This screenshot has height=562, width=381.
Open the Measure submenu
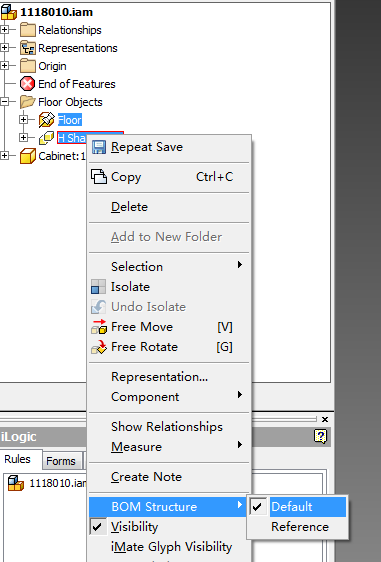169,447
